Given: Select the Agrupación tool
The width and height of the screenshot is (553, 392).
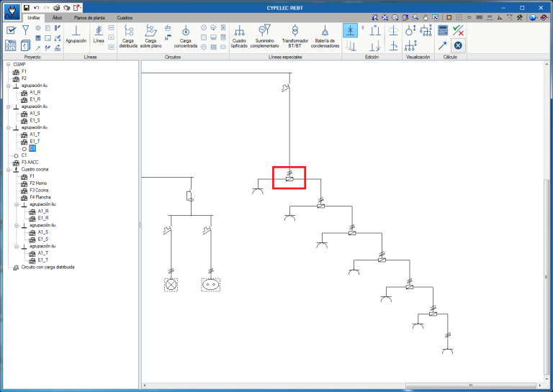Looking at the screenshot, I should tap(76, 35).
